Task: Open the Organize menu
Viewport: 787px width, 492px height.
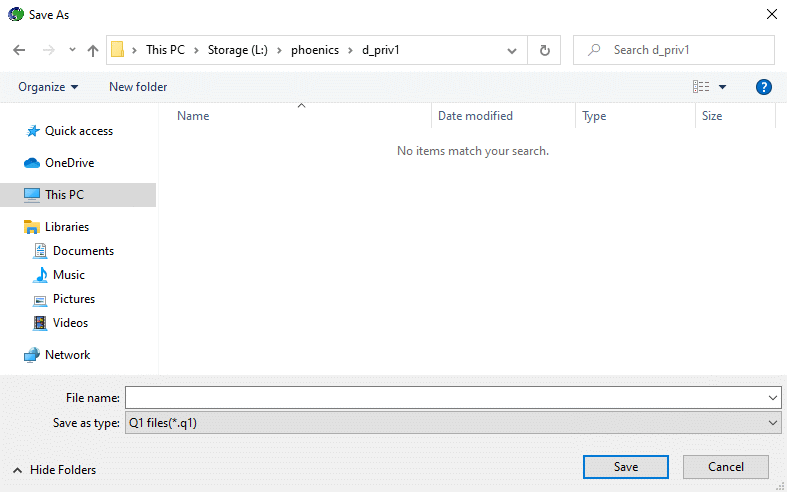Action: 48,87
